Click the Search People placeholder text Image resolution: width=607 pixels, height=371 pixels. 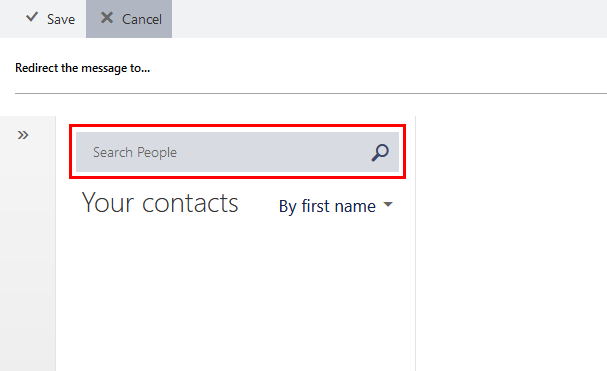pyautogui.click(x=135, y=153)
